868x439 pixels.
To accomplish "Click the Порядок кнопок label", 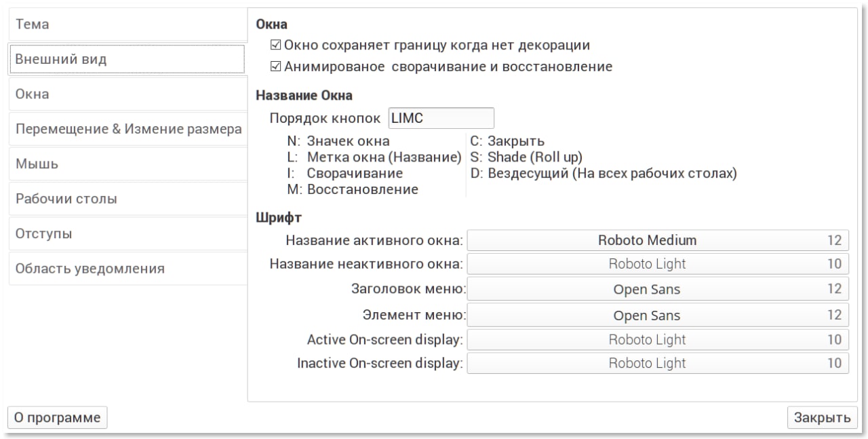I will [325, 118].
